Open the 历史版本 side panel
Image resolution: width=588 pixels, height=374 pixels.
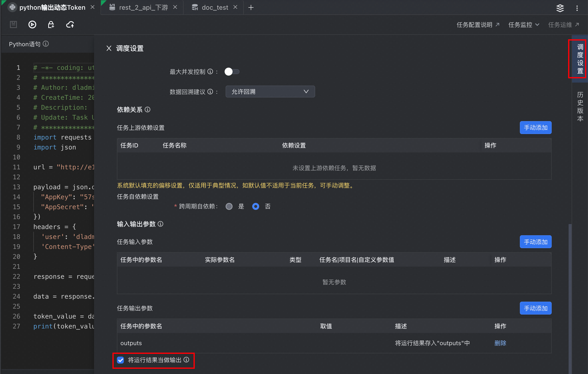(580, 106)
